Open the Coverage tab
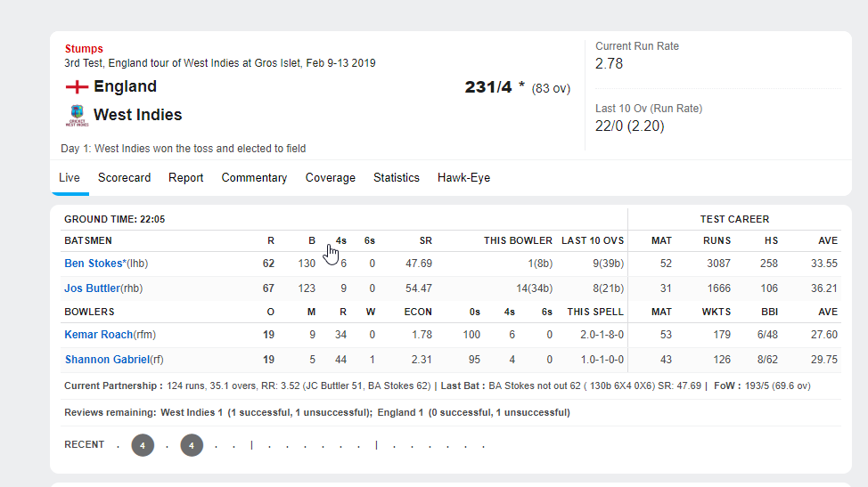Image resolution: width=868 pixels, height=487 pixels. (331, 177)
